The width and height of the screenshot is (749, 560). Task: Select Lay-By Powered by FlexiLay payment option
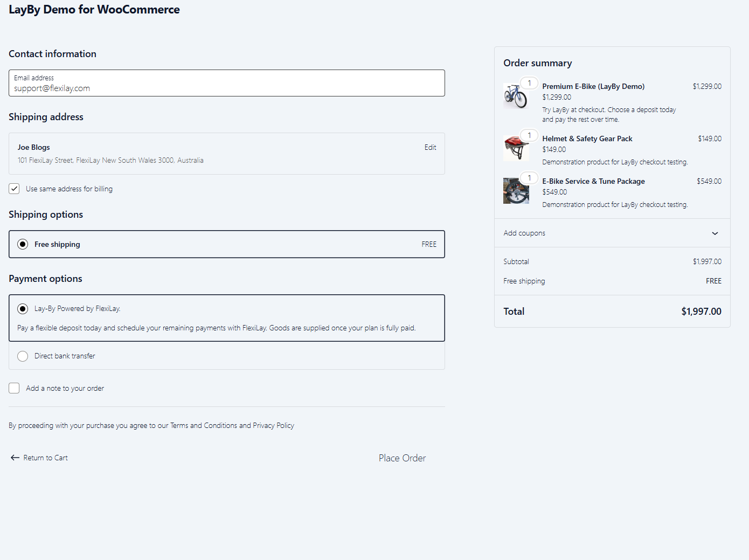(x=23, y=309)
